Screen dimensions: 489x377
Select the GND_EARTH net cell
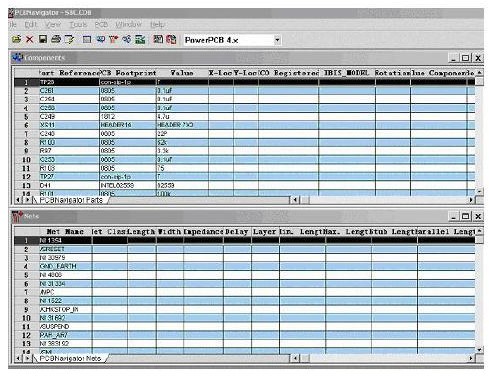pyautogui.click(x=65, y=266)
